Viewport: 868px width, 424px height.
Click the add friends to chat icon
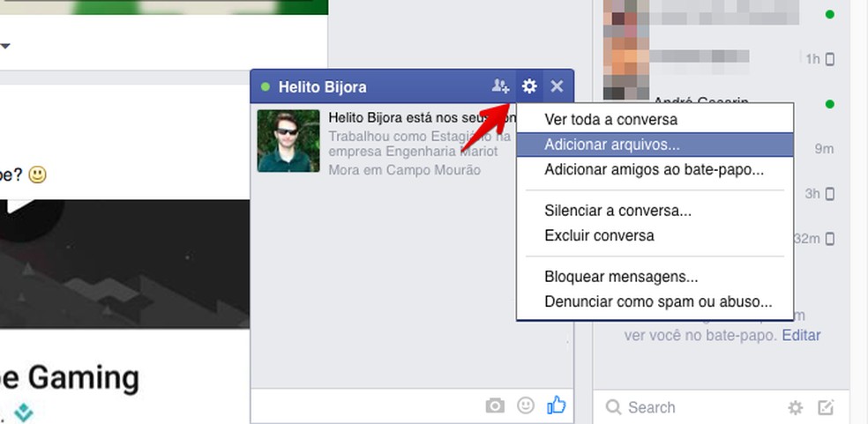[x=500, y=86]
